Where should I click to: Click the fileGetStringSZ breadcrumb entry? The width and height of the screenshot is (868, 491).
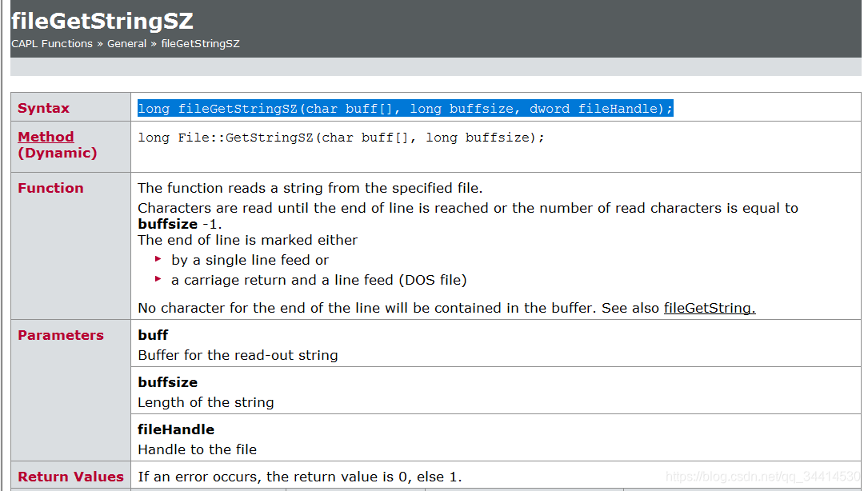click(x=200, y=44)
